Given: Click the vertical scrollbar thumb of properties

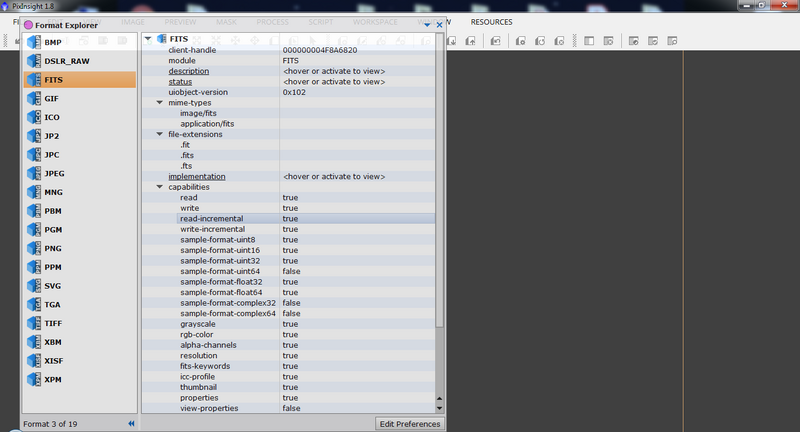Looking at the screenshot, I should (439, 180).
